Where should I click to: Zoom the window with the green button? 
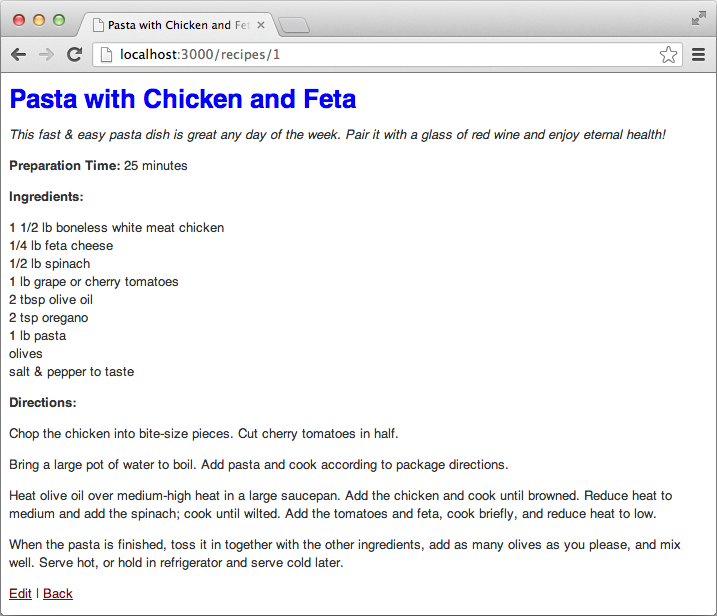pyautogui.click(x=59, y=20)
